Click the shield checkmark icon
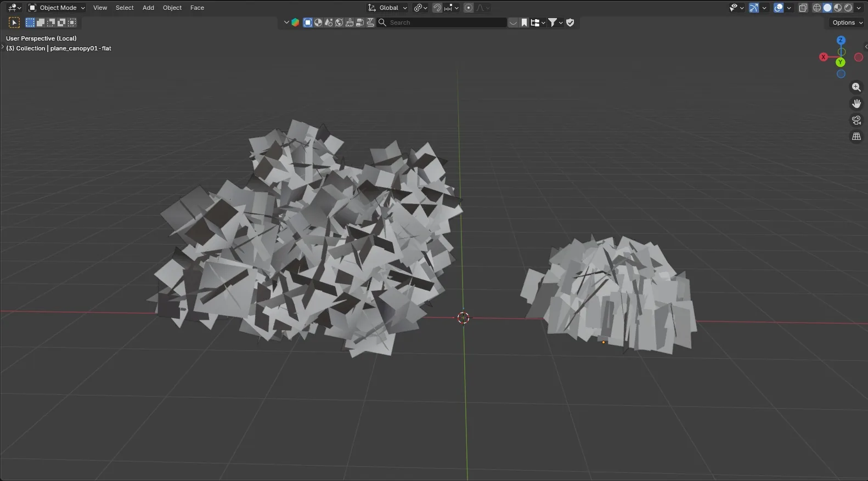The width and height of the screenshot is (868, 481). (x=570, y=22)
